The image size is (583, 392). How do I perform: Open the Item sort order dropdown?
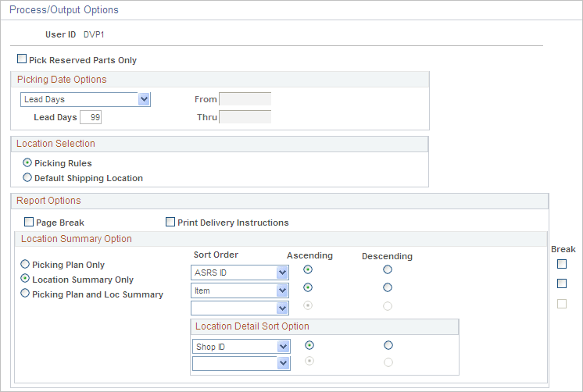point(240,290)
